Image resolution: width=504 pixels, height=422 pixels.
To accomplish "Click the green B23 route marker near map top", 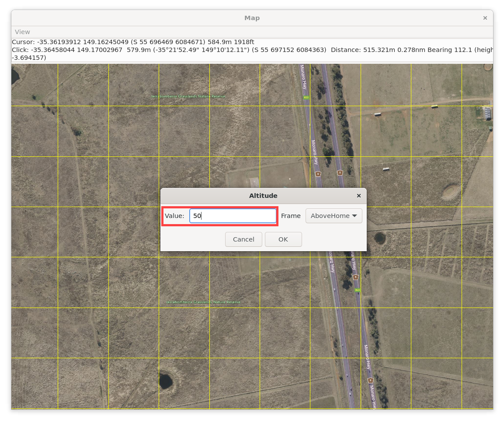I will tap(307, 97).
